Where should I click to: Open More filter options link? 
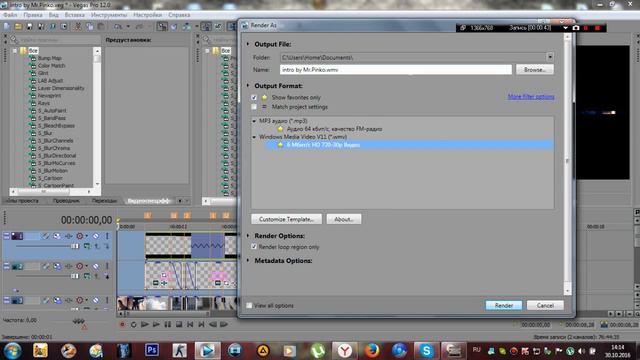coord(531,97)
